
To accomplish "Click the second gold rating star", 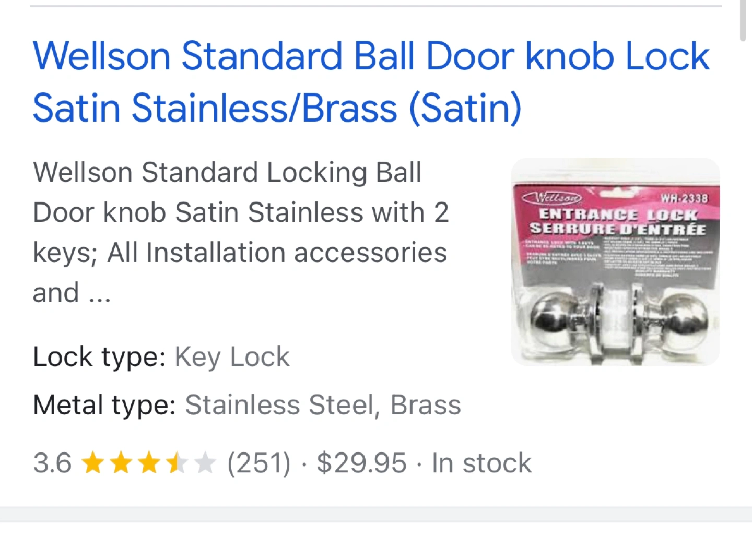I will [x=121, y=463].
